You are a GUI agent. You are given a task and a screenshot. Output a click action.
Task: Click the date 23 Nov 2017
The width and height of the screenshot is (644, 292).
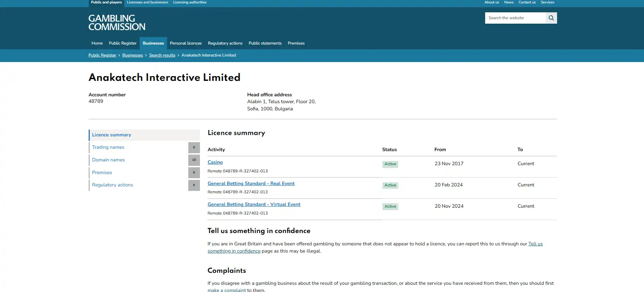pyautogui.click(x=449, y=164)
